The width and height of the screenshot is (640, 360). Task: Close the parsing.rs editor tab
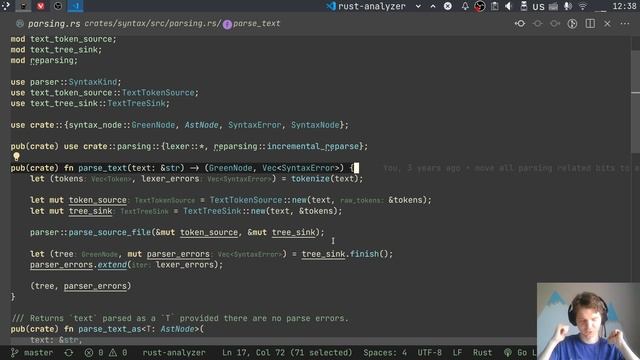point(607,24)
